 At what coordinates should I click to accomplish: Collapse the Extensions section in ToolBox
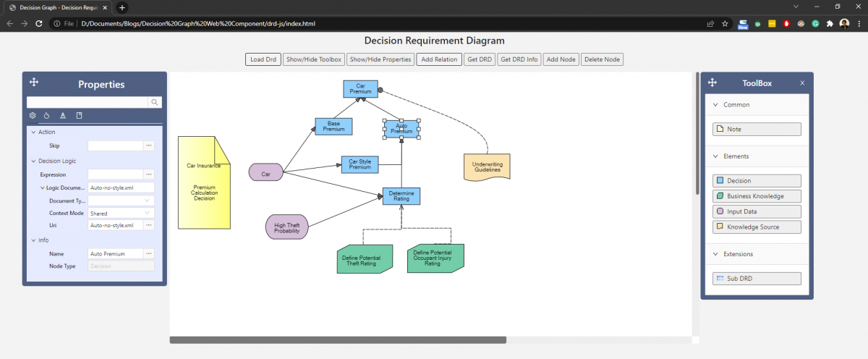pos(716,254)
